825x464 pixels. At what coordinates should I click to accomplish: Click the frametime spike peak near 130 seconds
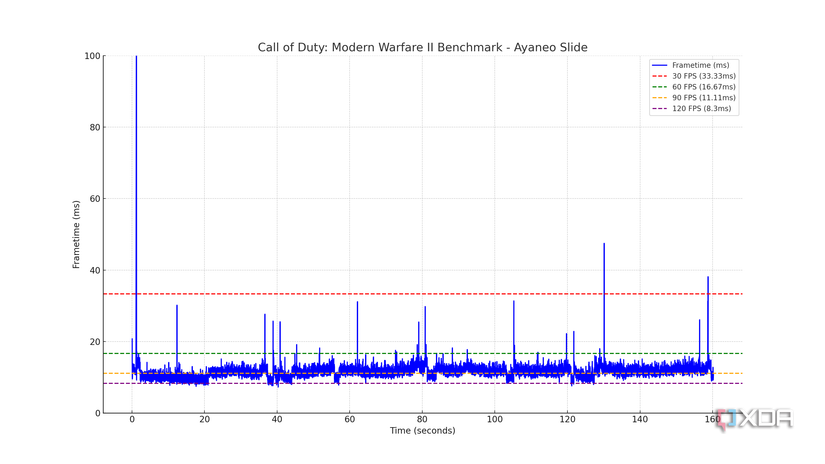coord(604,244)
